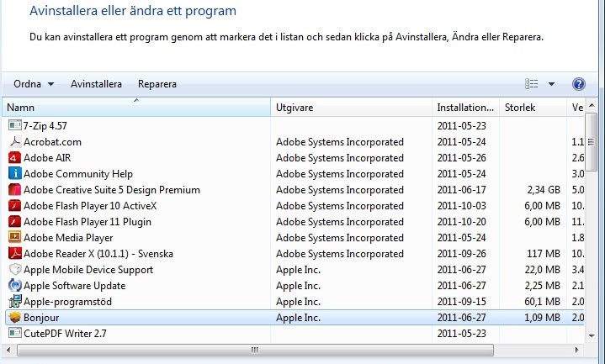The width and height of the screenshot is (605, 364).
Task: Click the Adobe Media Player icon
Action: pos(14,238)
